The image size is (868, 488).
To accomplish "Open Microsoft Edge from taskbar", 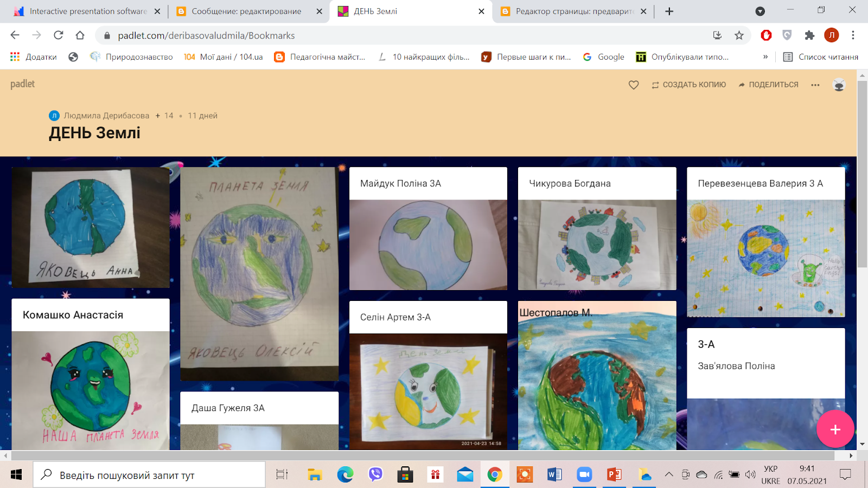I will tap(345, 475).
